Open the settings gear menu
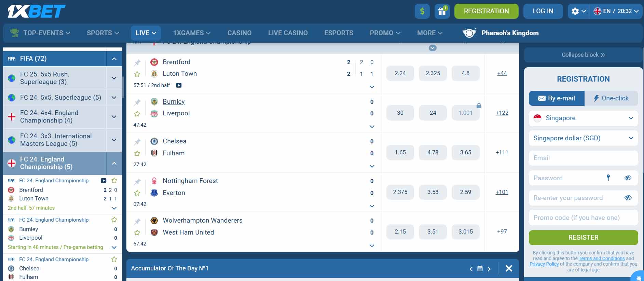The height and width of the screenshot is (281, 644). (579, 11)
